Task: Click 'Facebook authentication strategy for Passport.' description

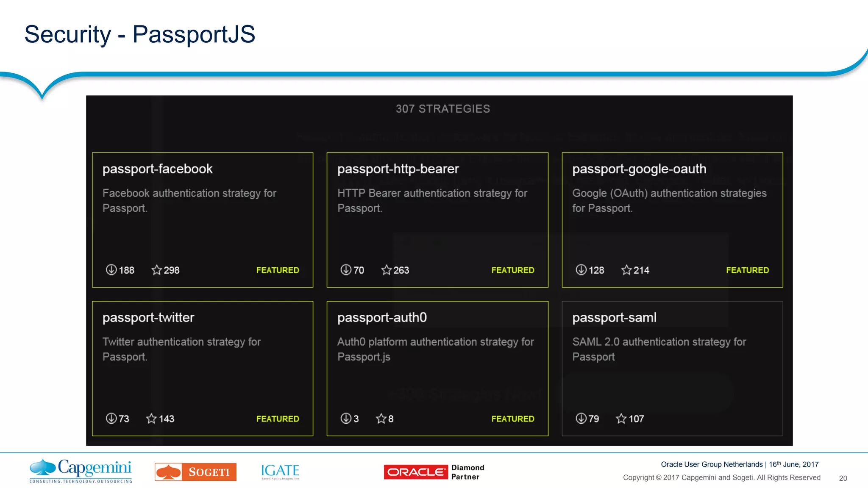Action: [x=189, y=201]
